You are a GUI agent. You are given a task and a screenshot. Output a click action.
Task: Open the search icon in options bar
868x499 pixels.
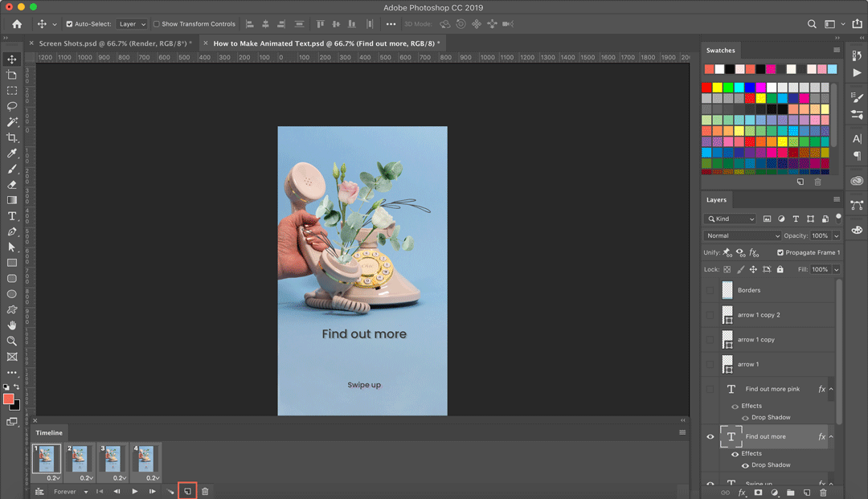pos(812,24)
